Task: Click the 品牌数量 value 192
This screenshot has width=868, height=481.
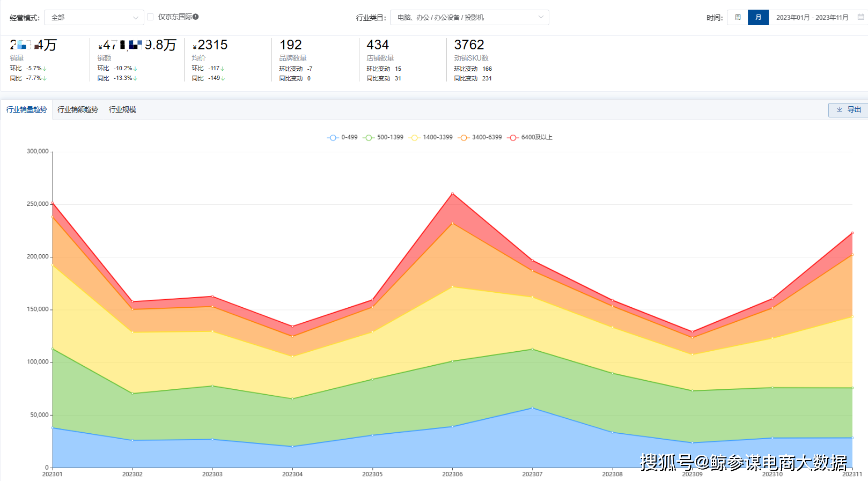Action: [291, 45]
